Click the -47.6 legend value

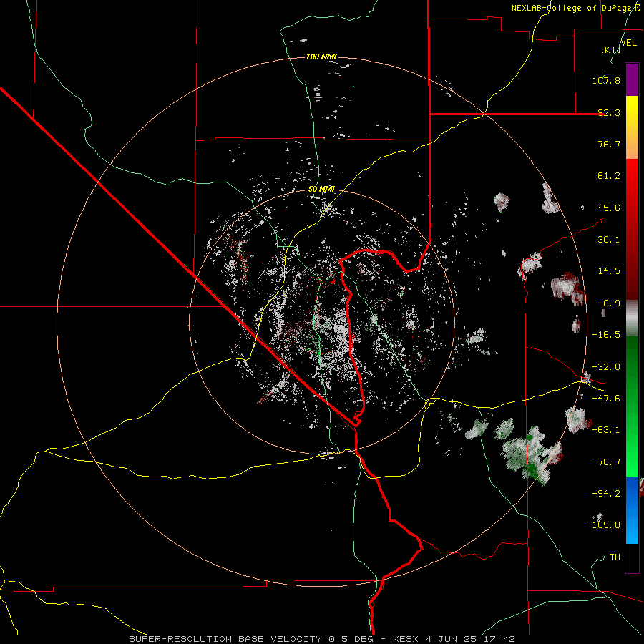point(606,399)
